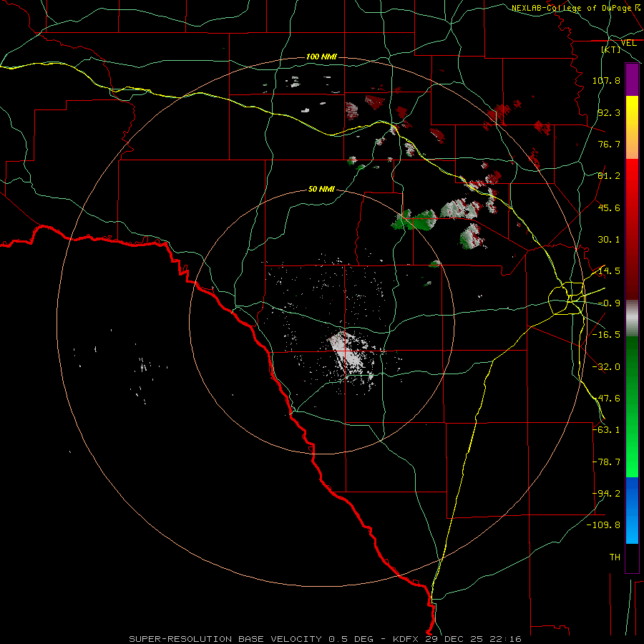Click the 29 DEC 25 22:16 timestamp
Screen dimensions: 644x644
tap(473, 639)
